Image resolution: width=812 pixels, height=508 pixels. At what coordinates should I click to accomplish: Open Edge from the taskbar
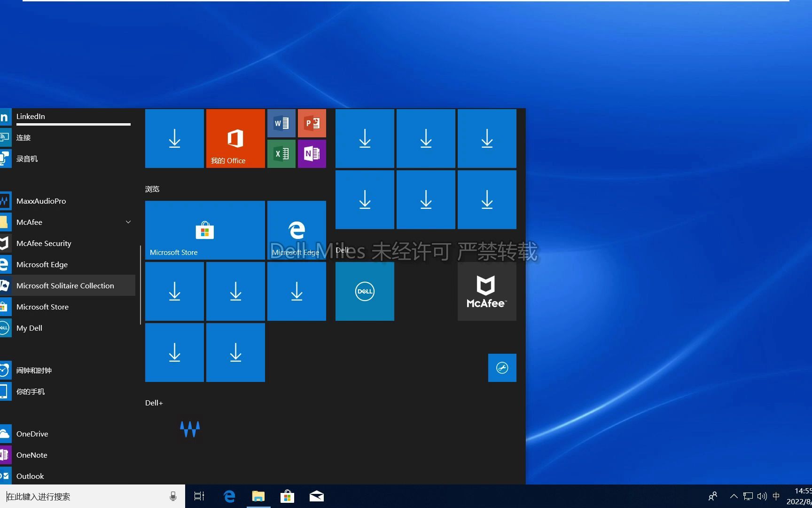[229, 496]
